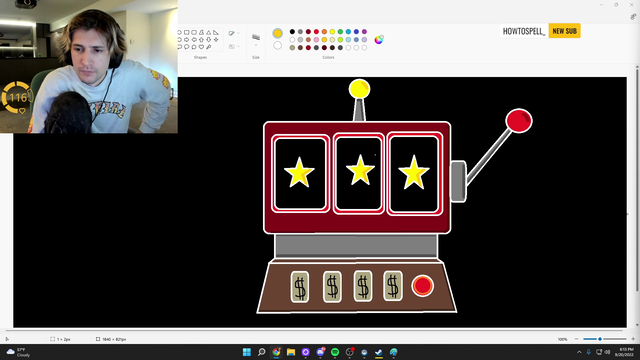The image size is (640, 360).
Task: Pick the indigo color in the top row
Action: 356,31
